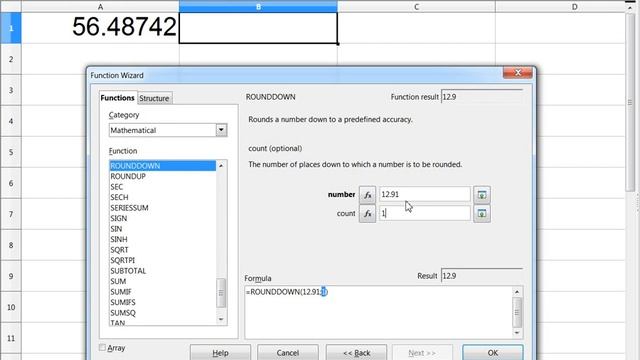The image size is (640, 360).
Task: Select SIN in function list
Action: pyautogui.click(x=162, y=229)
